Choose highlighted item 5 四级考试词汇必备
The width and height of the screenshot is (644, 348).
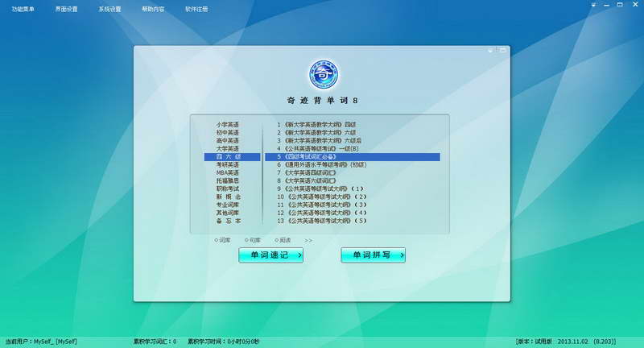[x=353, y=157]
